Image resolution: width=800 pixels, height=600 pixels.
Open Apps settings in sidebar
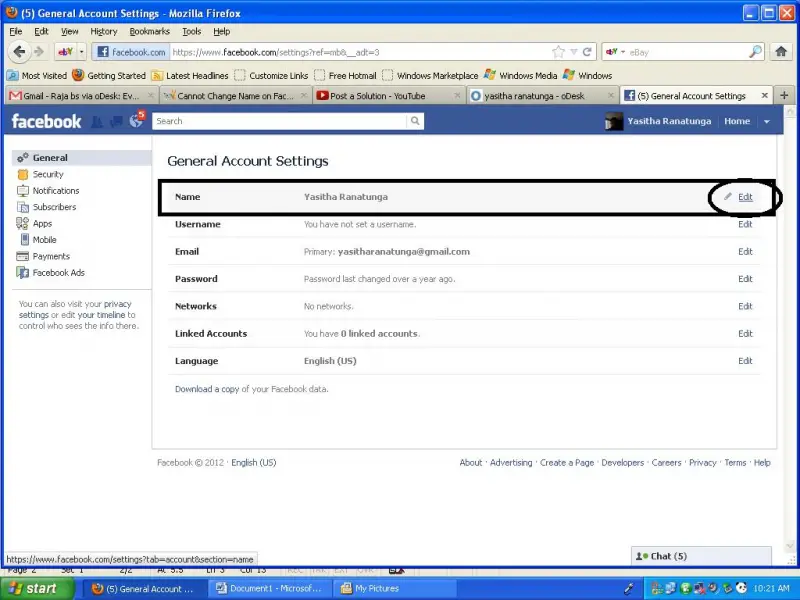click(x=42, y=223)
